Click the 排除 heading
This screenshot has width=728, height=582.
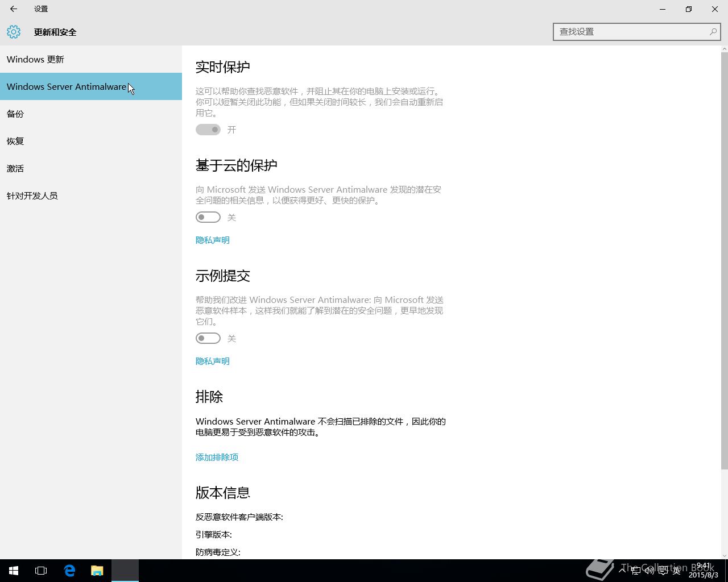coord(209,397)
